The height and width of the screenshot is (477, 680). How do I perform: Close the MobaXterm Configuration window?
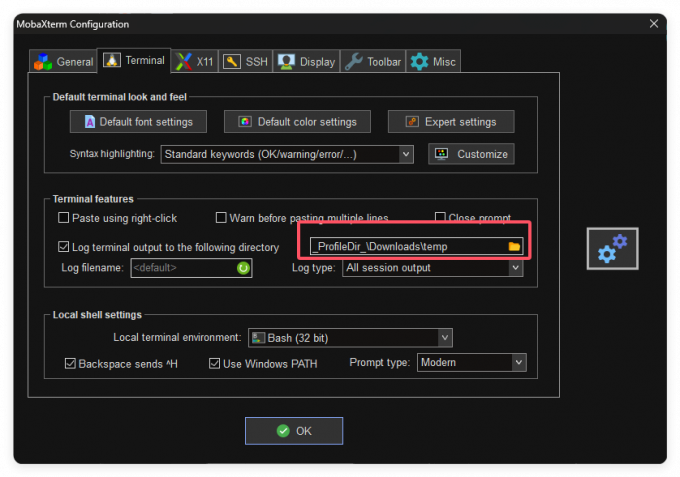(654, 23)
